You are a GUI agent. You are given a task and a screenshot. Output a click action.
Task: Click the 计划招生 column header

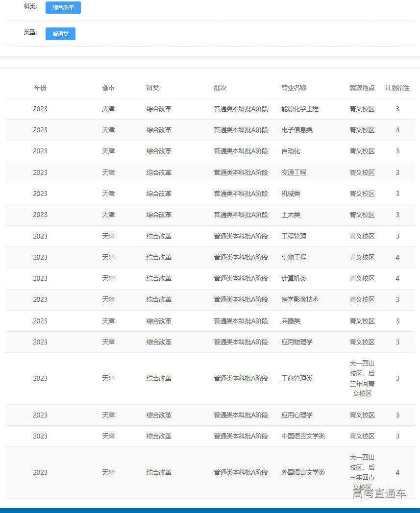pyautogui.click(x=397, y=88)
